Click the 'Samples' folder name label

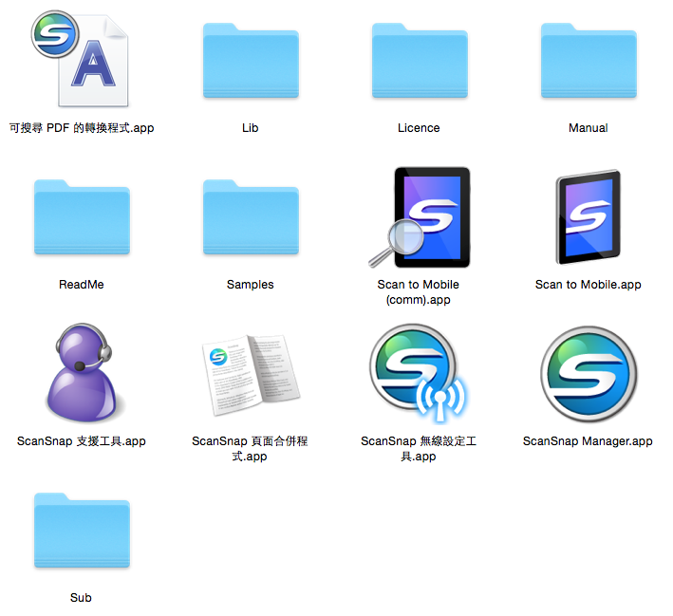251,285
